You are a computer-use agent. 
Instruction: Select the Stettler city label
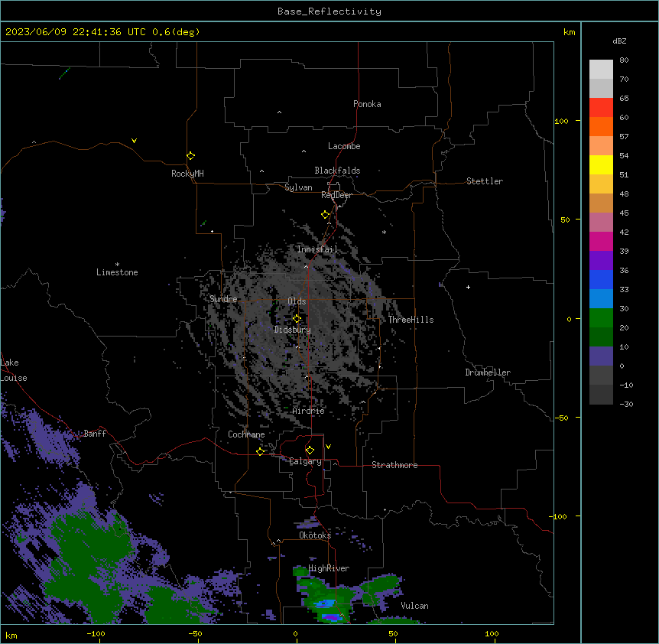click(485, 181)
